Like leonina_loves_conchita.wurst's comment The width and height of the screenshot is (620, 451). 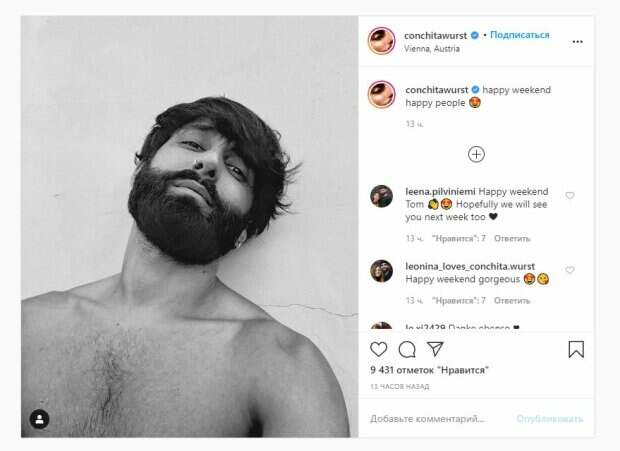[x=570, y=270]
